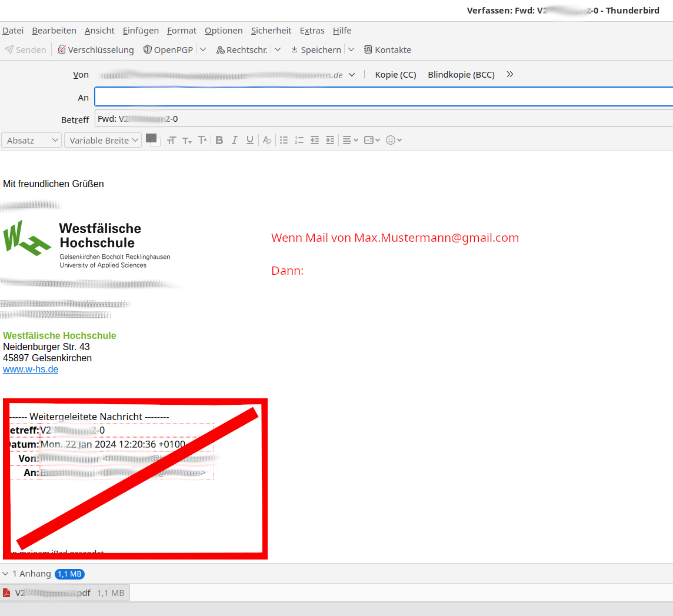Toggle bold text formatting
Image resolution: width=673 pixels, height=616 pixels.
pos(219,140)
